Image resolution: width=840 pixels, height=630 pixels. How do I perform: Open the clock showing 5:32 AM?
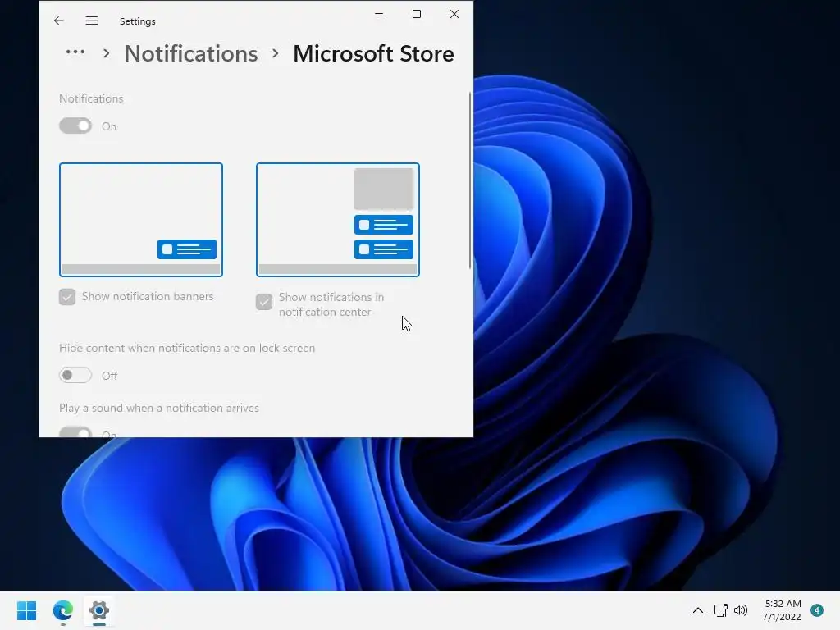tap(782, 610)
